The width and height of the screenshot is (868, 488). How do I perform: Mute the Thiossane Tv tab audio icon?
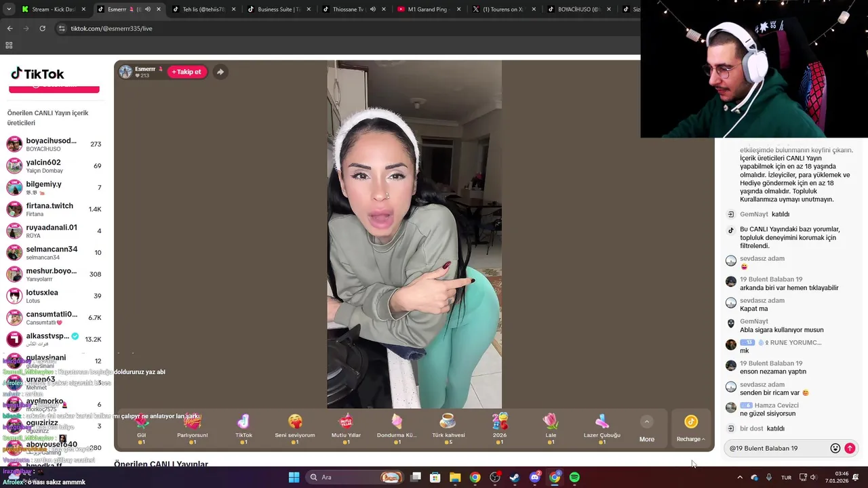point(372,9)
